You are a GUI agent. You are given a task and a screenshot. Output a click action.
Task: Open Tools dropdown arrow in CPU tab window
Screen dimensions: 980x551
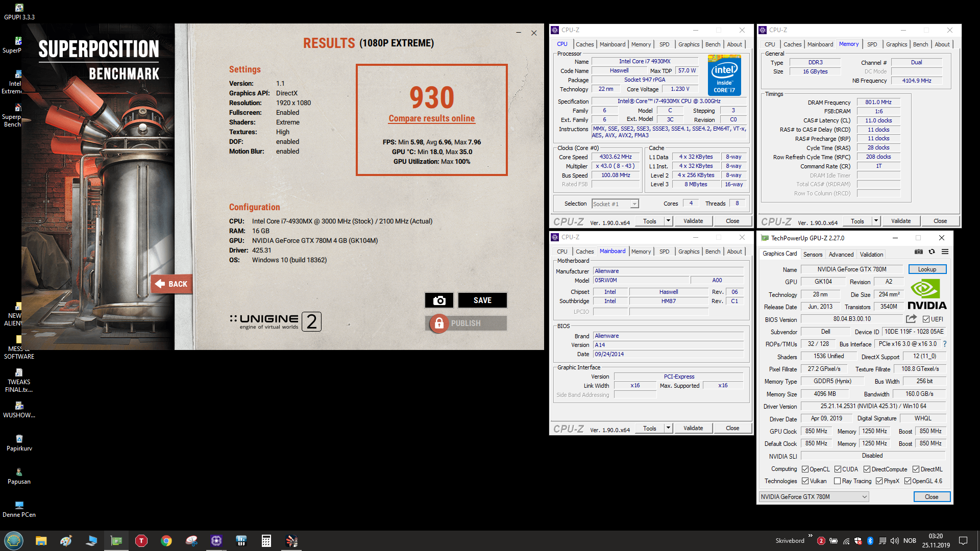coord(668,221)
